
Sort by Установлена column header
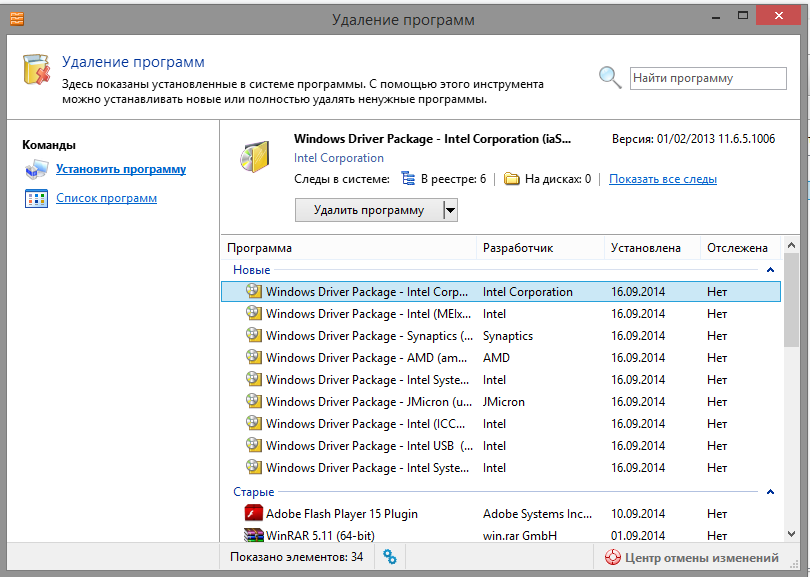click(652, 248)
